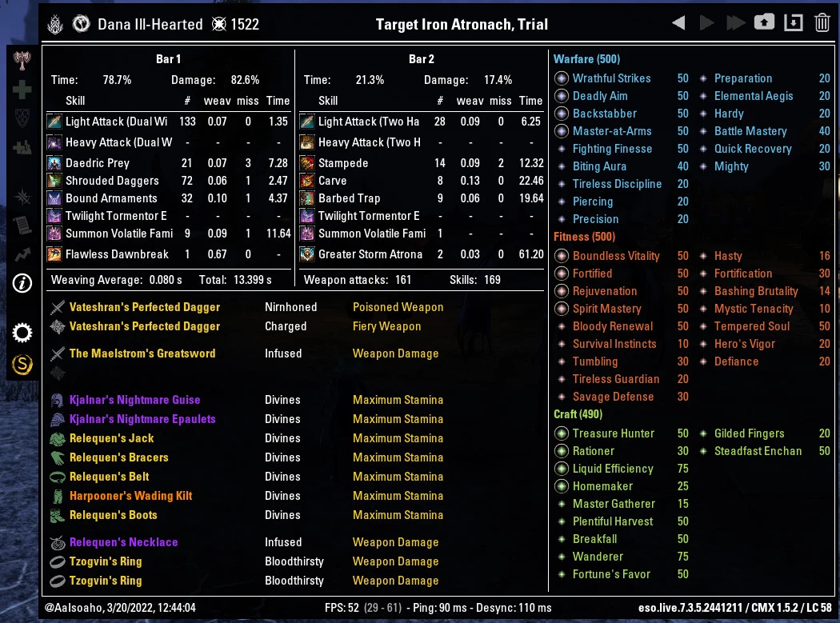
Task: Click the Flawless Dawnbreaker skill icon
Action: [54, 254]
